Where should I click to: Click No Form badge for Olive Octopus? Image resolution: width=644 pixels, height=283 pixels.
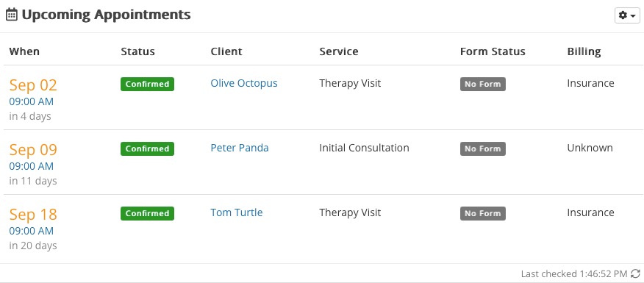[x=482, y=84]
